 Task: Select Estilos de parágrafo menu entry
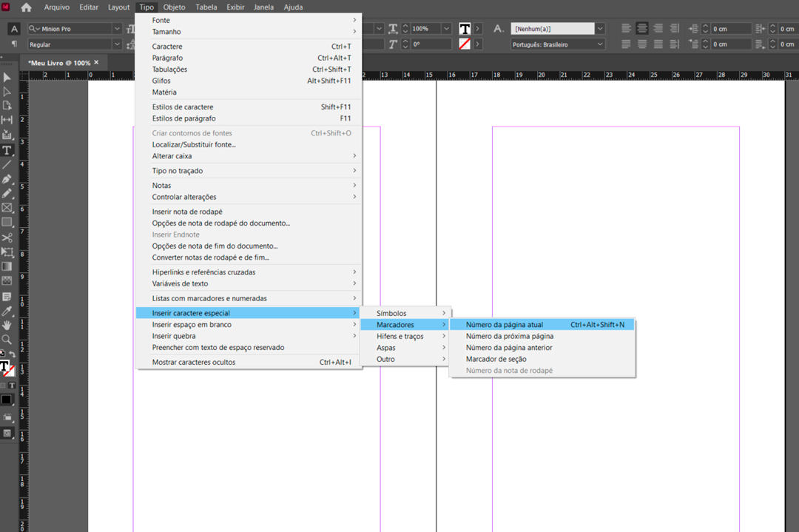183,118
